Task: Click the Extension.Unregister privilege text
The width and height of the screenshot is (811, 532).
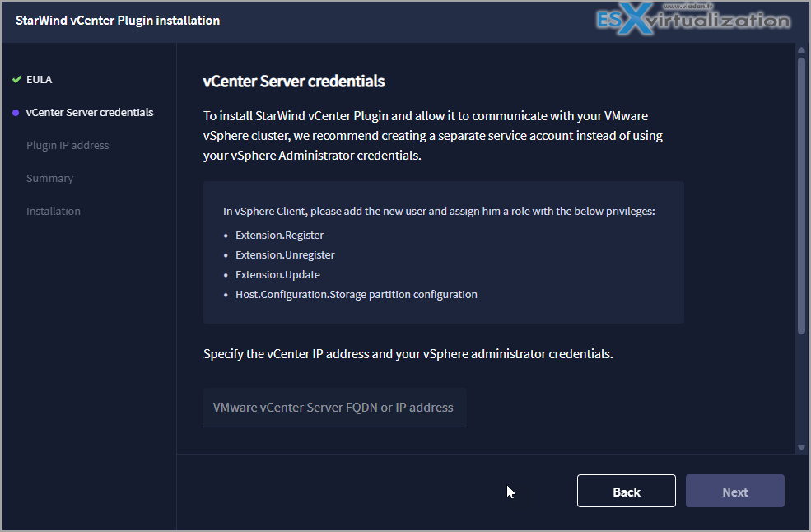Action: [x=285, y=254]
